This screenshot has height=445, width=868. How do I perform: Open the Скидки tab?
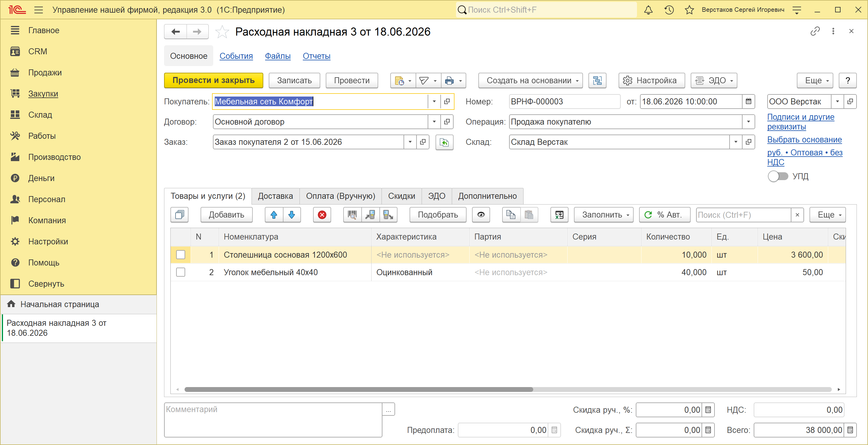pos(401,196)
